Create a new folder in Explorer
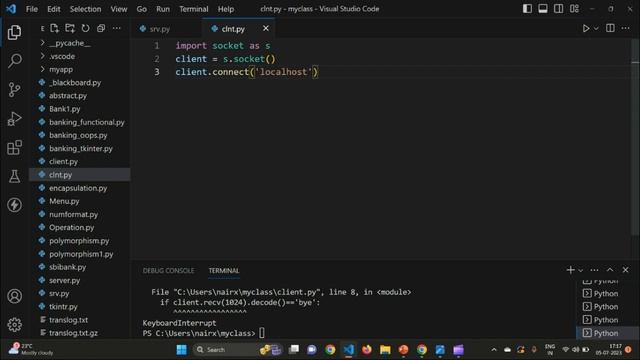 point(70,28)
